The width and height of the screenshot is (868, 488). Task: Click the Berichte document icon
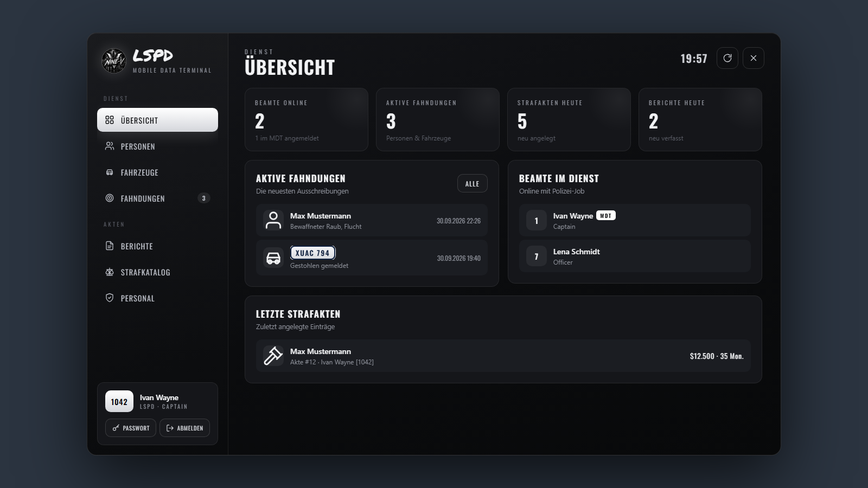point(110,246)
